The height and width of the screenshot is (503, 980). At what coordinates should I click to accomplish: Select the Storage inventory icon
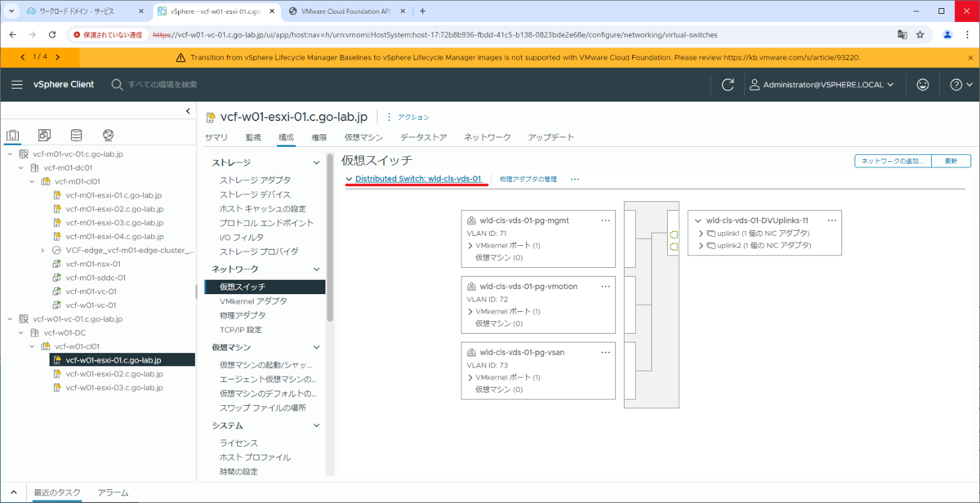(x=76, y=135)
